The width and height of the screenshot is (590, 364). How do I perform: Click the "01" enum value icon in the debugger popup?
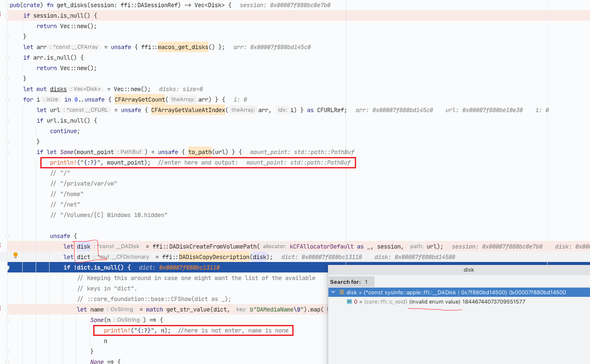349,301
